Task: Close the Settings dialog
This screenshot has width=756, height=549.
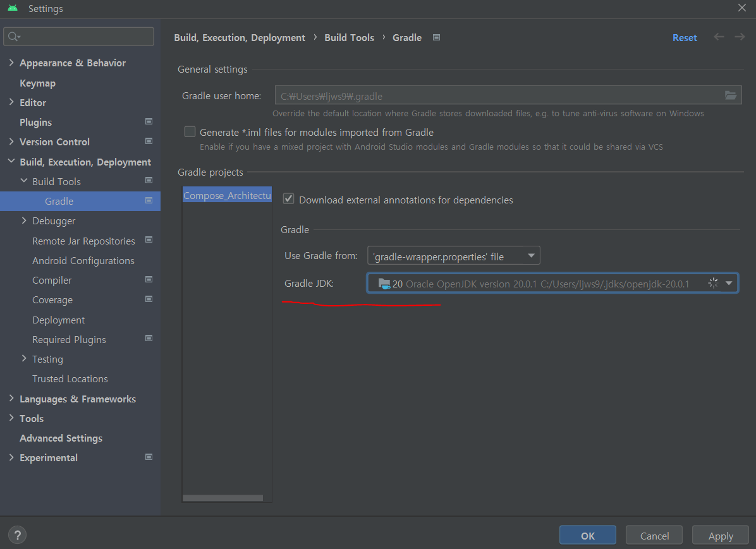Action: (742, 8)
